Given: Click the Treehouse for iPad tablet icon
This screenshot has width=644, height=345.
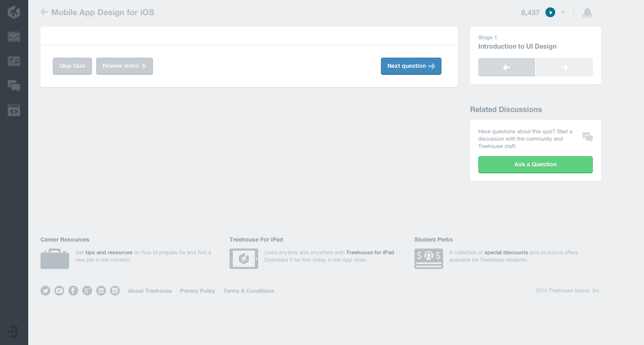Looking at the screenshot, I should click(x=244, y=259).
